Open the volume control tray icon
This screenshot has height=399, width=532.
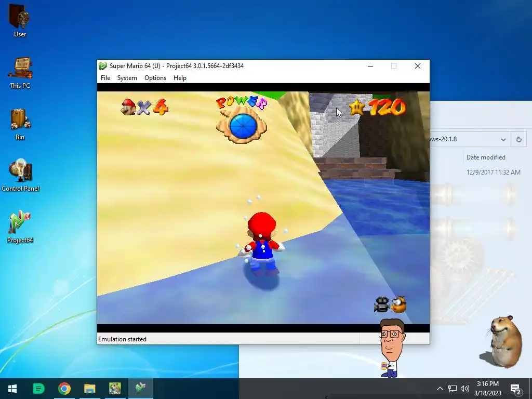pos(465,389)
